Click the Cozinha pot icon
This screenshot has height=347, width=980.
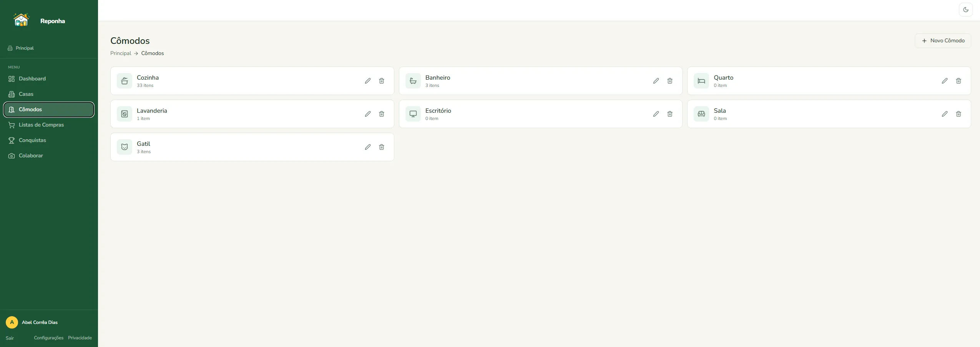125,81
